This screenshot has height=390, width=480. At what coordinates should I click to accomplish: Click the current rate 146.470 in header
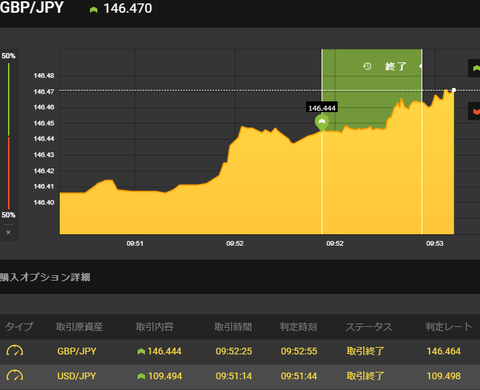click(x=128, y=9)
